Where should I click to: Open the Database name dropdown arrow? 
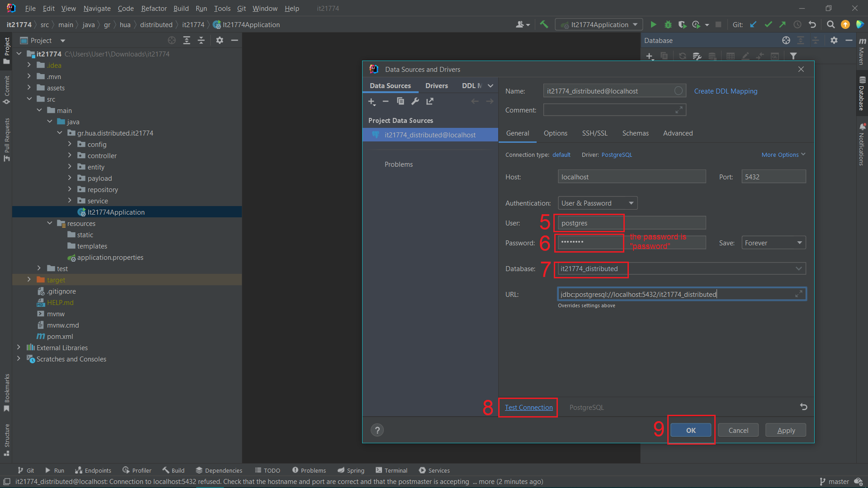799,269
